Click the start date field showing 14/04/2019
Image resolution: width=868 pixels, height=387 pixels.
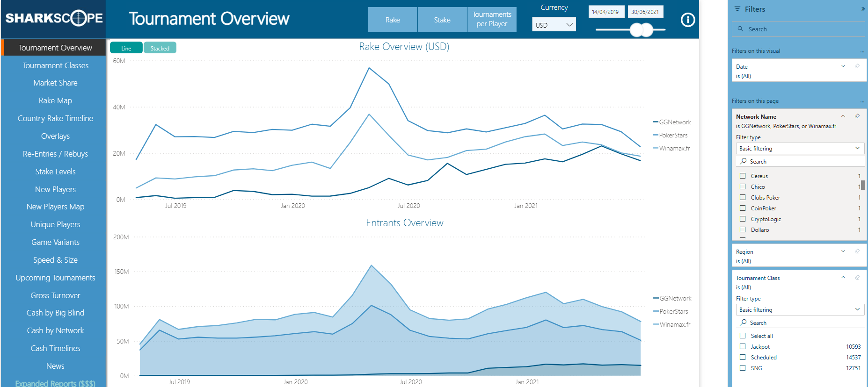pos(605,12)
